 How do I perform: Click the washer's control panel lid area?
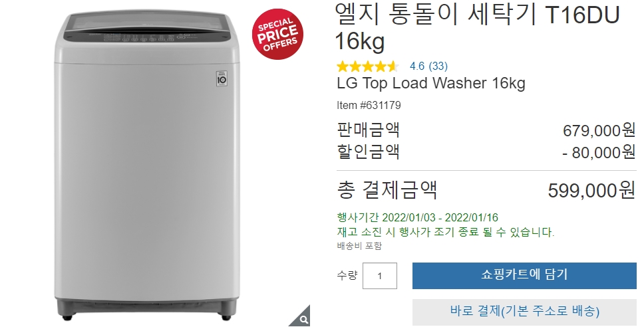tap(147, 29)
